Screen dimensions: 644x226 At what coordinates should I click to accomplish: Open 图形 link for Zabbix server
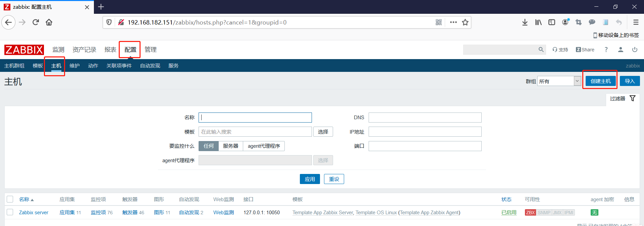coord(159,213)
